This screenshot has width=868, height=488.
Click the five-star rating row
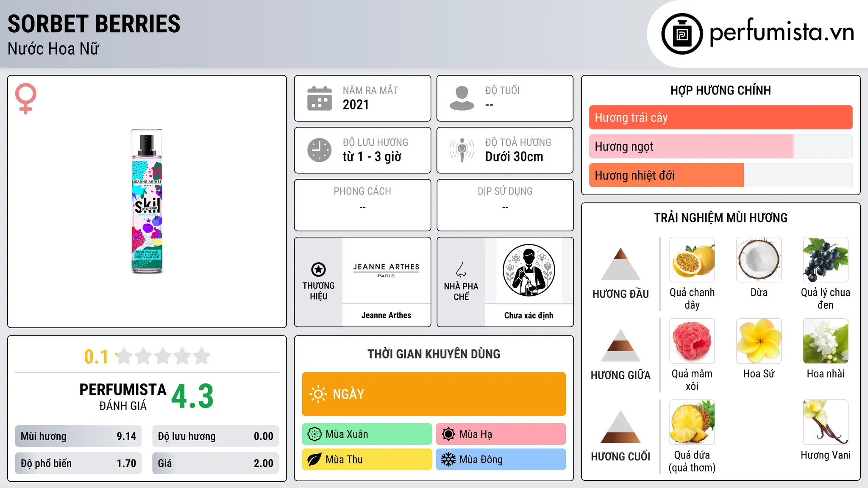[163, 356]
